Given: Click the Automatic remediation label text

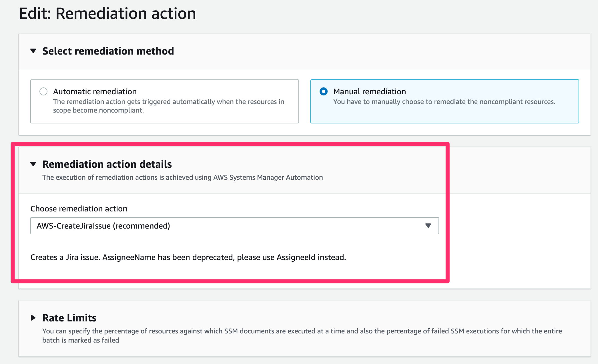Looking at the screenshot, I should click(x=95, y=91).
